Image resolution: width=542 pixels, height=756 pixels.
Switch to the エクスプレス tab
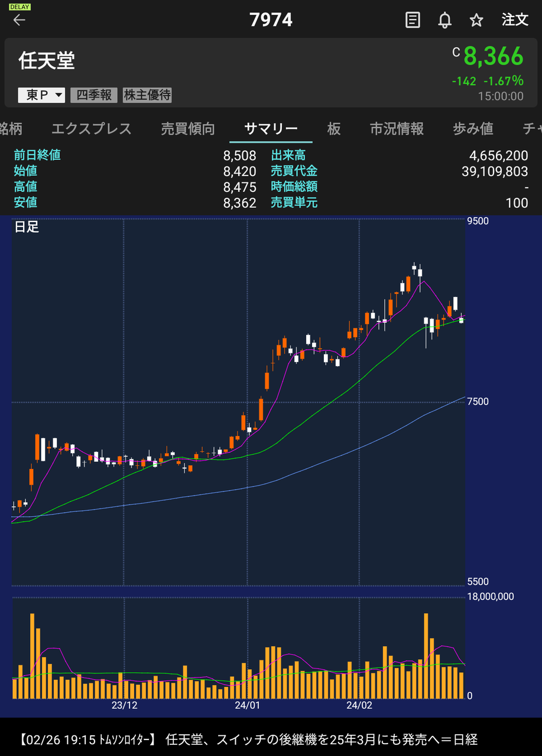(x=91, y=128)
